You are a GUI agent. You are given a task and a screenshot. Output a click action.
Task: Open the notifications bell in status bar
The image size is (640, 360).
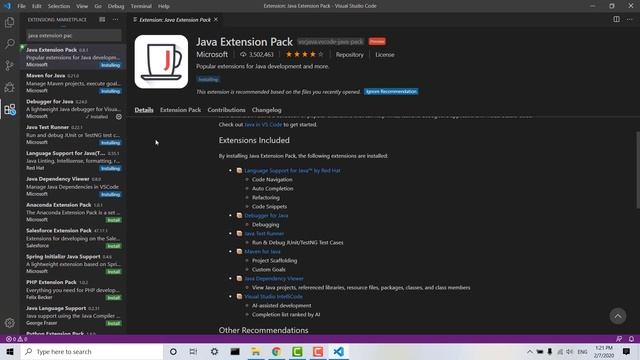coord(631,339)
